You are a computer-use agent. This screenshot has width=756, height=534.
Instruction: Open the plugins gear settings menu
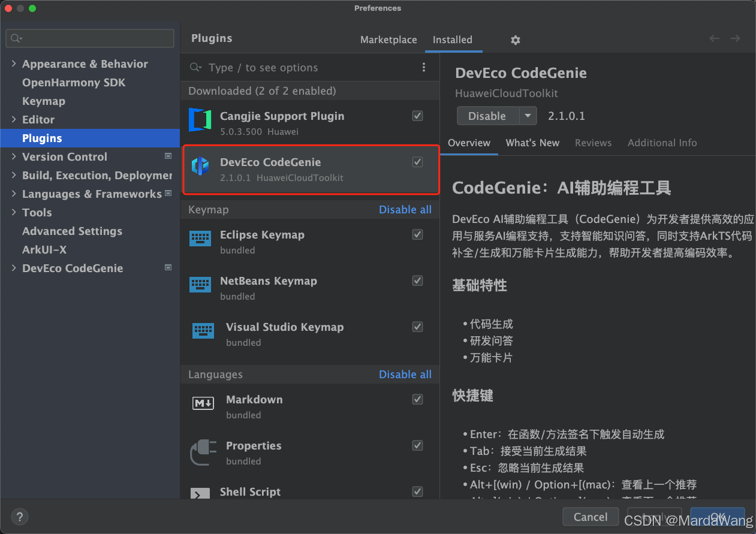tap(516, 40)
